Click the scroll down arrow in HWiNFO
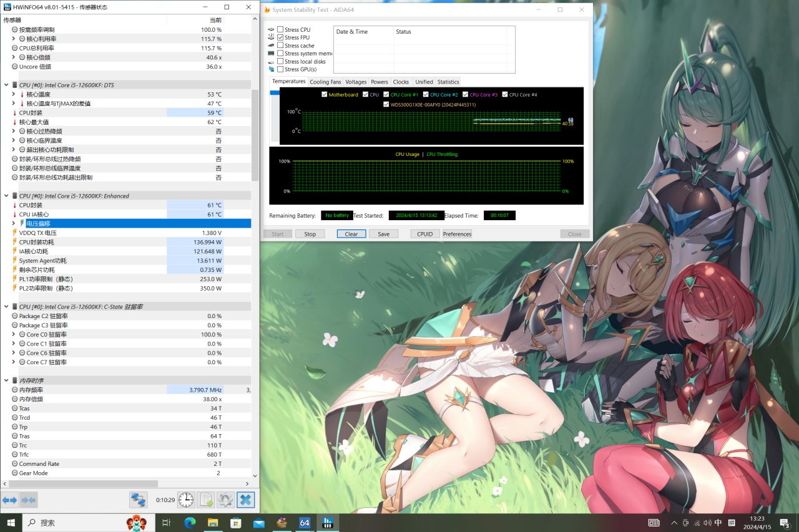 (254, 475)
